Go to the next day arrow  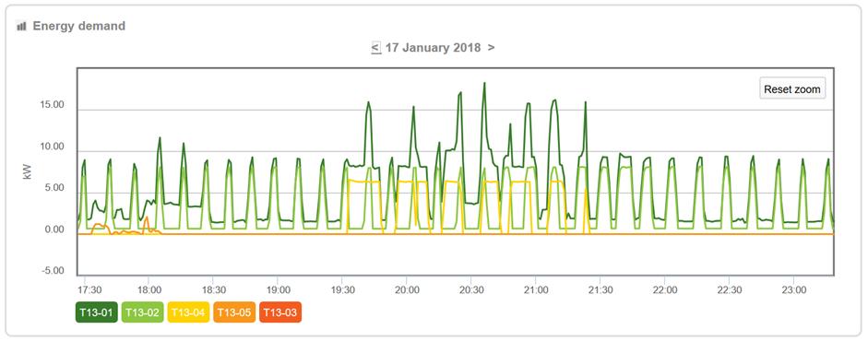click(x=491, y=48)
